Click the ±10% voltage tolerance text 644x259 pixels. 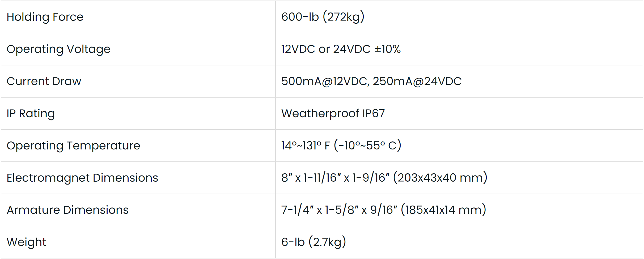click(388, 49)
